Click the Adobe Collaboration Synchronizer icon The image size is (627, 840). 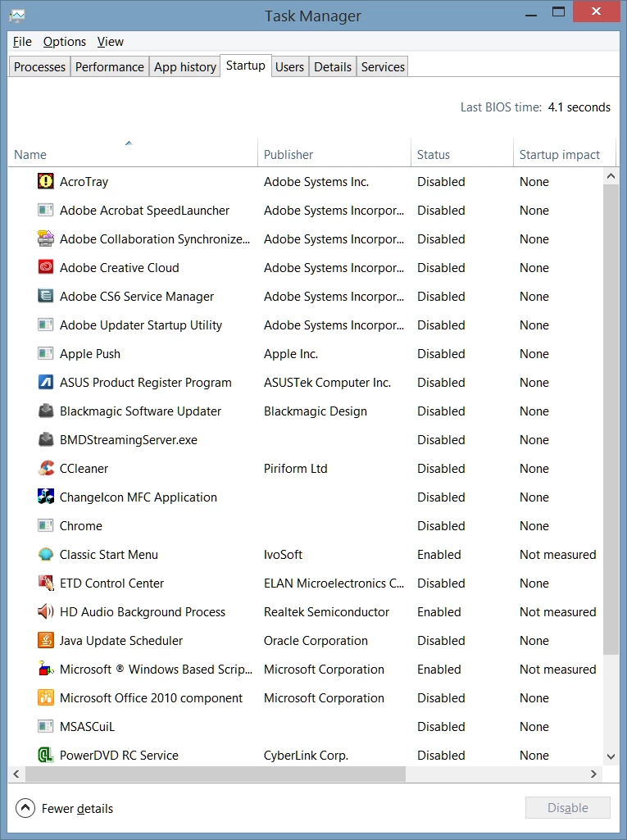pyautogui.click(x=46, y=238)
